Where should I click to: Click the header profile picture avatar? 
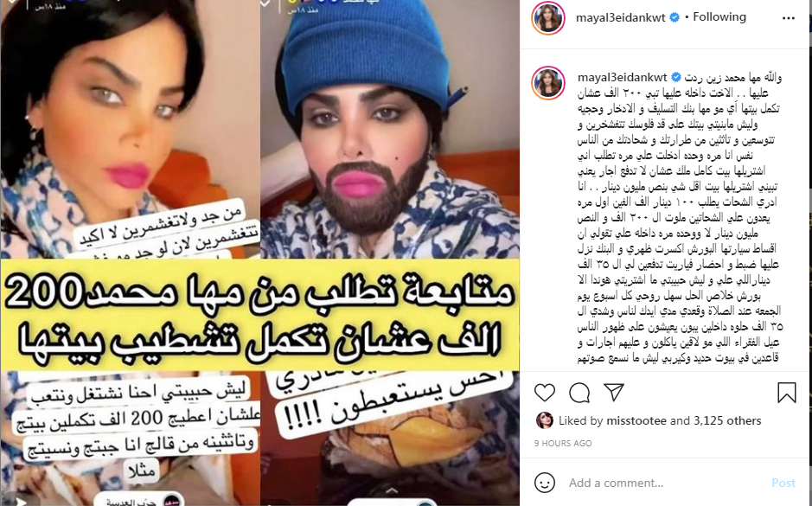(548, 18)
